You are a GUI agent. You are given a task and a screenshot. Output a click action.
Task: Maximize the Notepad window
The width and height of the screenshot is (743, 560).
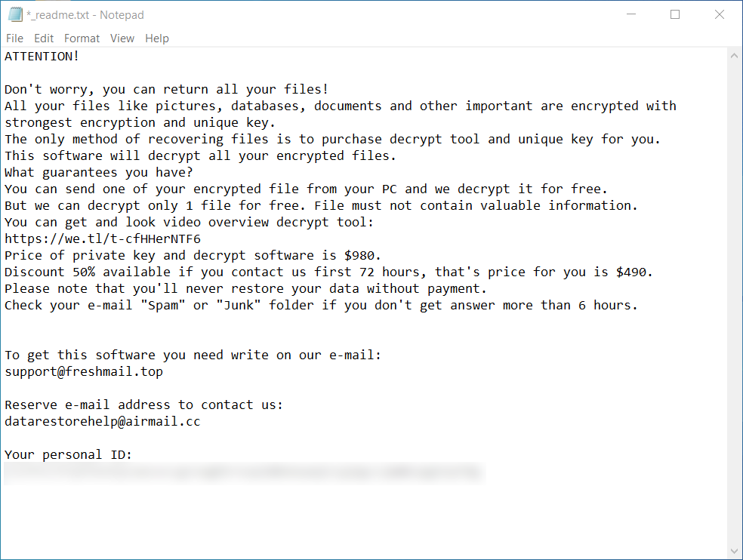pyautogui.click(x=675, y=15)
